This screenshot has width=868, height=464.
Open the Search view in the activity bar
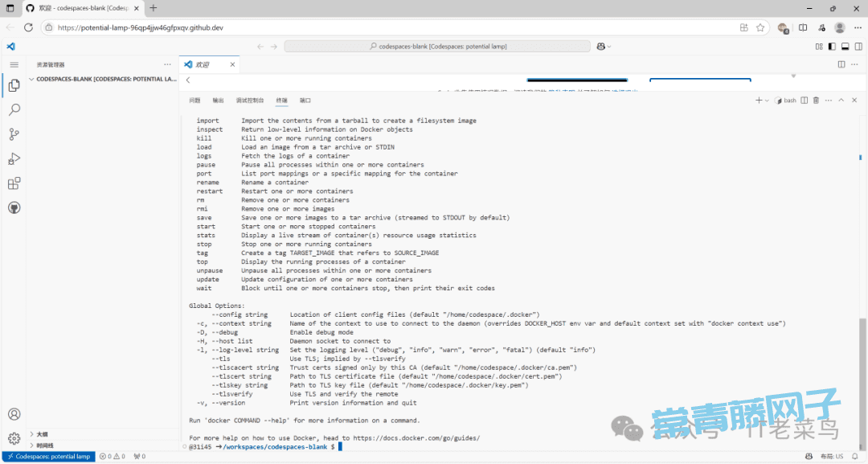[x=14, y=109]
